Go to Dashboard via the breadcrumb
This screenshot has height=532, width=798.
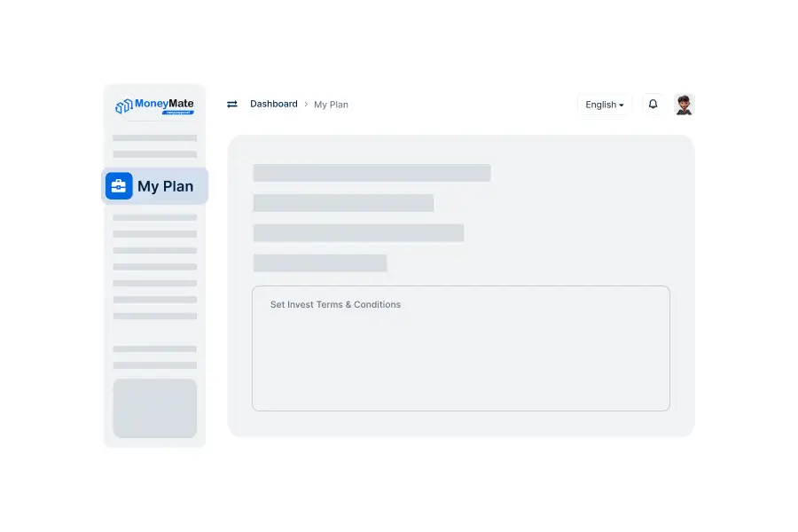(x=273, y=105)
